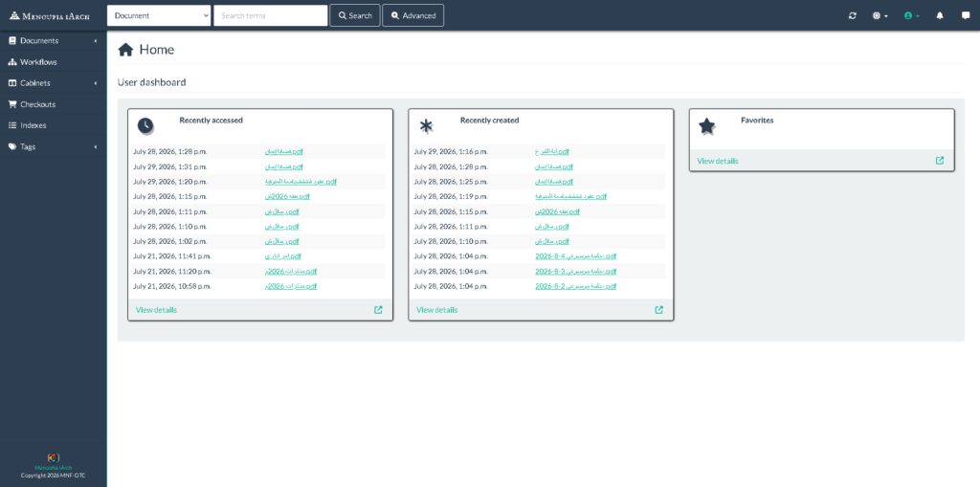Open the 2026-8-2 pdf in Recently created

[576, 286]
